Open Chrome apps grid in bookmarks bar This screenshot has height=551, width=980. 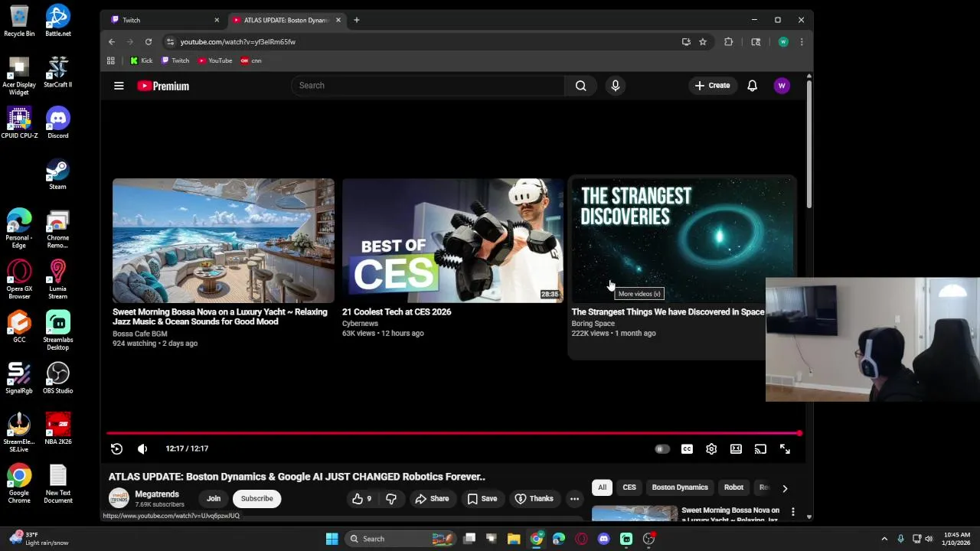click(111, 60)
